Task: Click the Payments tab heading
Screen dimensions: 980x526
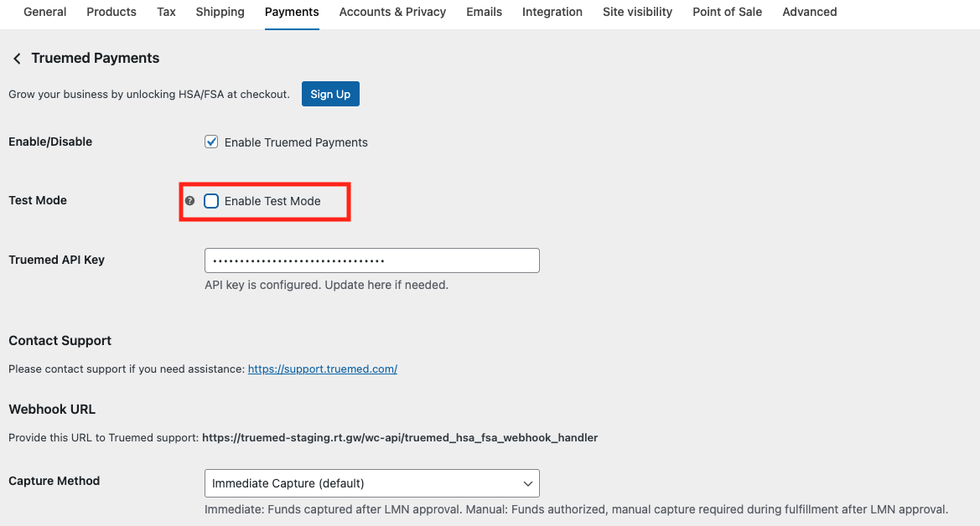Action: pos(291,12)
